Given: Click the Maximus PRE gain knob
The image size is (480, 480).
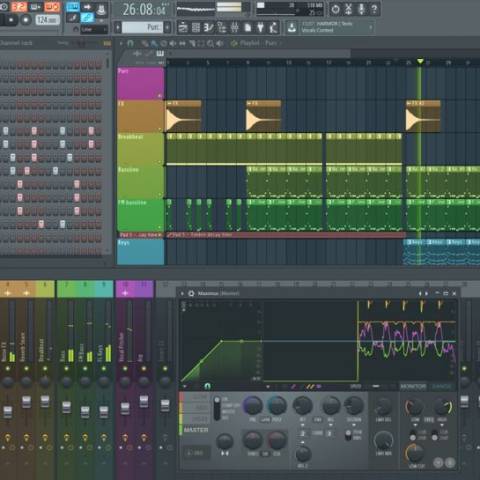Looking at the screenshot, I should 253,405.
